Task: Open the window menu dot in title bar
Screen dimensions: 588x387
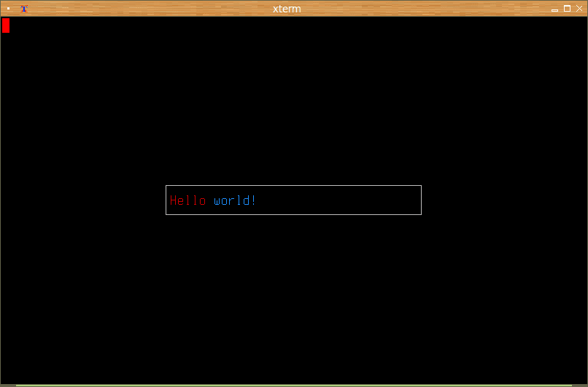Action: 8,8
